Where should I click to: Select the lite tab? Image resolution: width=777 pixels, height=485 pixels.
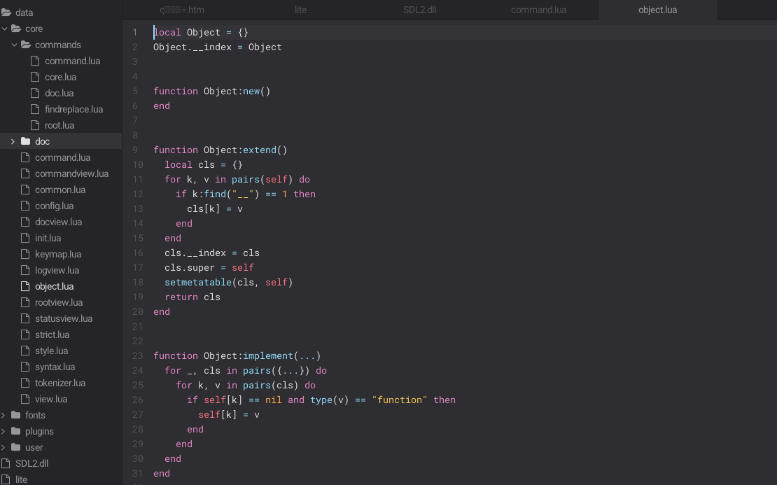point(301,9)
